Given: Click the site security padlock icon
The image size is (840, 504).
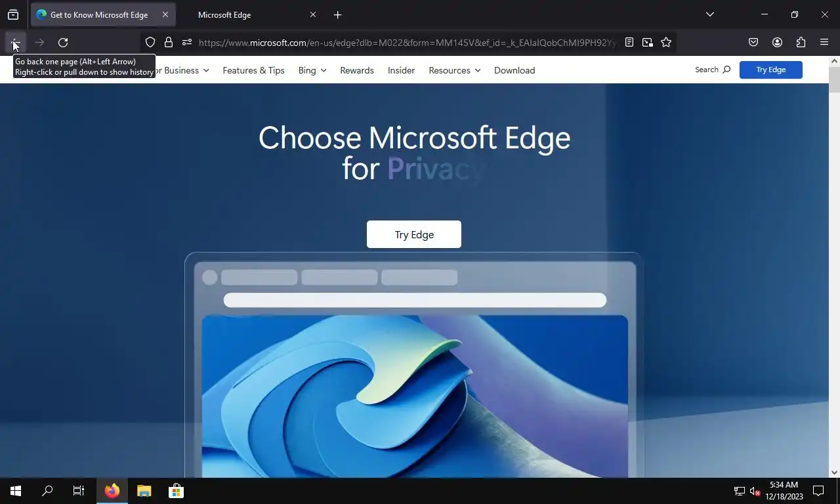Looking at the screenshot, I should click(x=169, y=43).
